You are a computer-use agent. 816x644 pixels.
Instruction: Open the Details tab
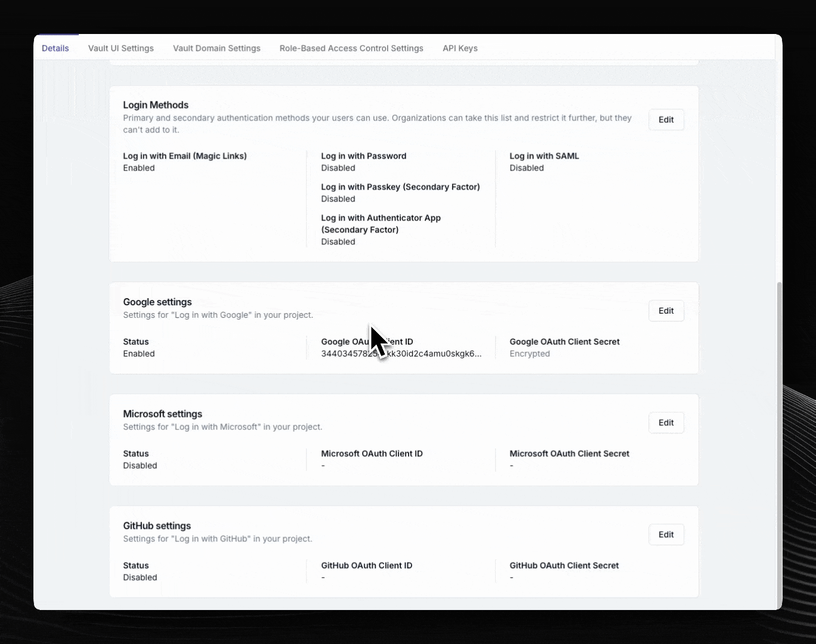click(55, 48)
